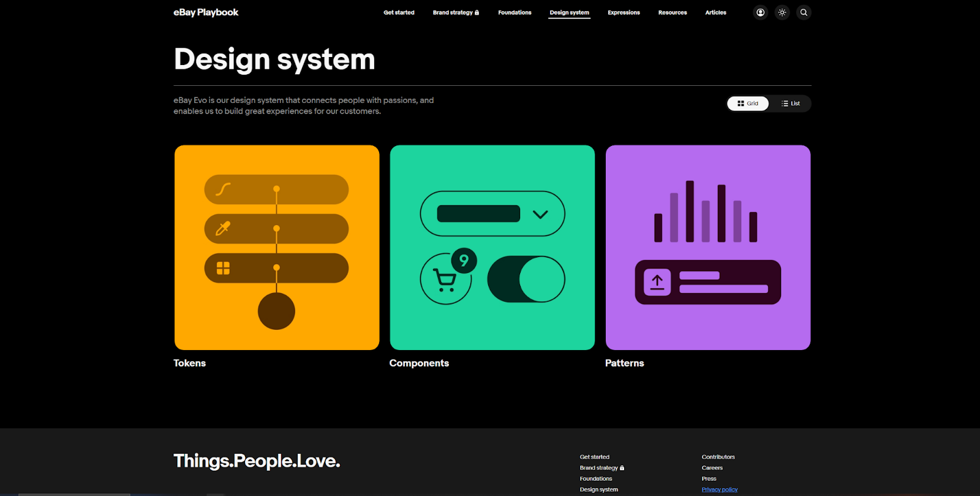Open Press footer link
Viewport: 980px width, 496px height.
click(x=709, y=479)
